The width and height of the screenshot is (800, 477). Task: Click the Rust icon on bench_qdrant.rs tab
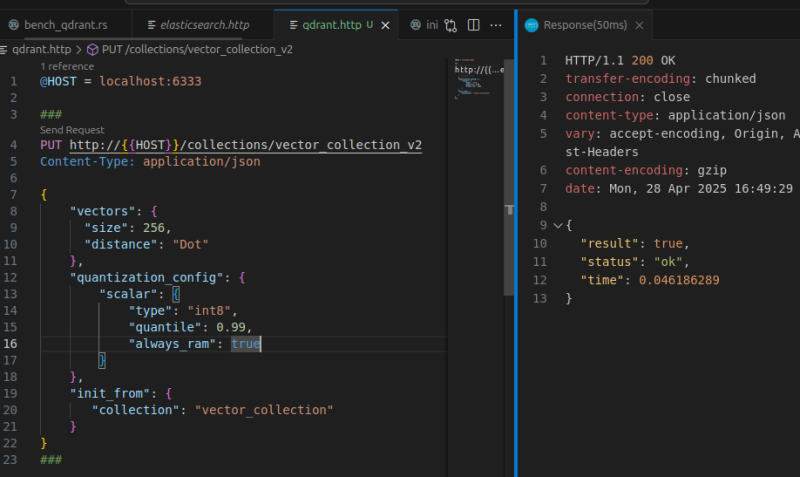(13, 24)
